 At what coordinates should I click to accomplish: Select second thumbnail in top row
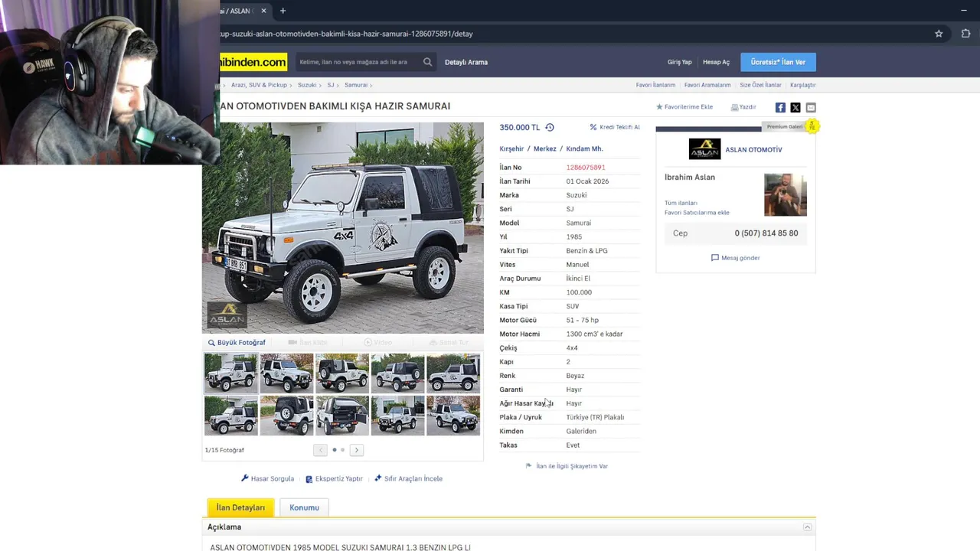click(286, 373)
